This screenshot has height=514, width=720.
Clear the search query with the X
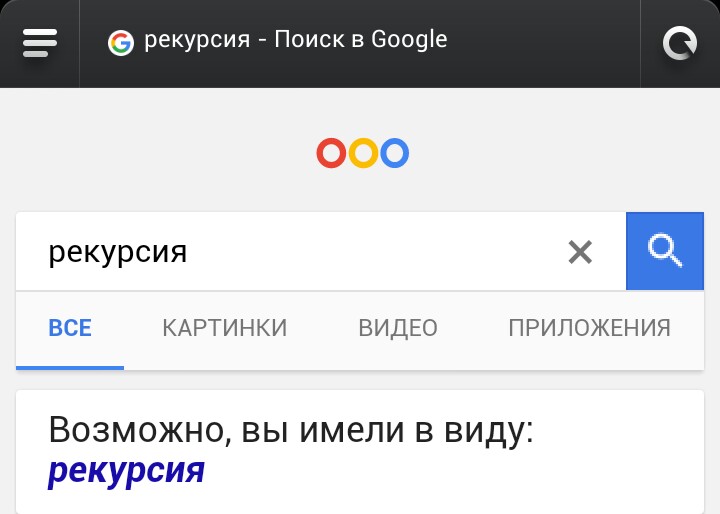click(580, 252)
